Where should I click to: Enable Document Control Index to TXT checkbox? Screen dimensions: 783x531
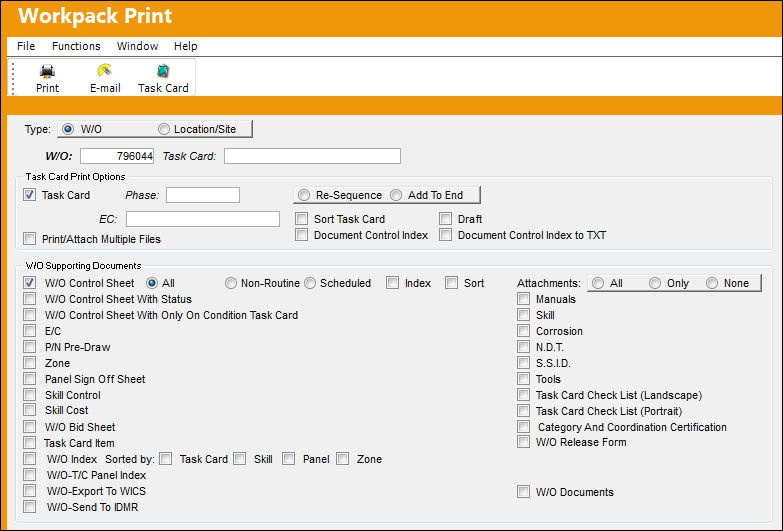click(445, 235)
